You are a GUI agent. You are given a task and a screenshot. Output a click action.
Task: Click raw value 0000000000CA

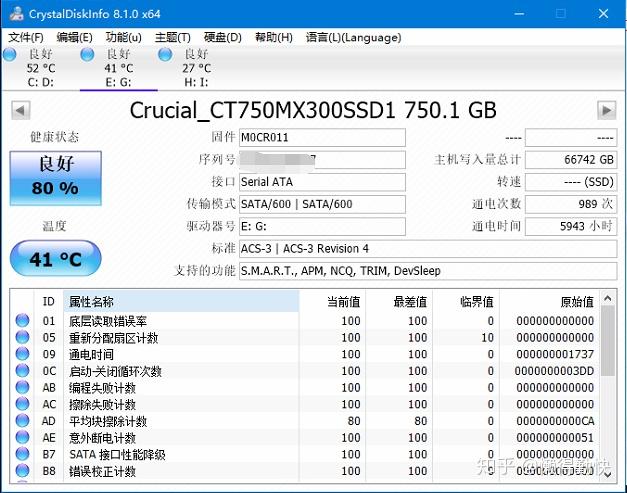click(x=555, y=421)
